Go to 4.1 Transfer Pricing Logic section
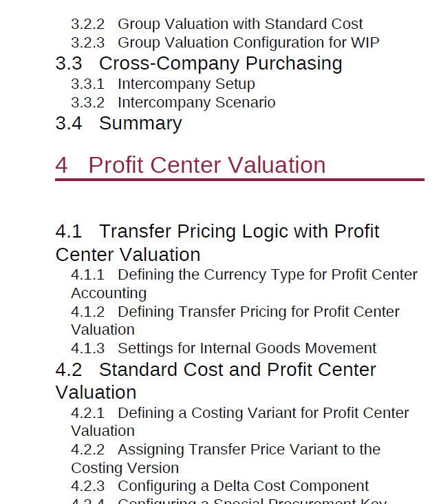This screenshot has width=439, height=504. (217, 243)
